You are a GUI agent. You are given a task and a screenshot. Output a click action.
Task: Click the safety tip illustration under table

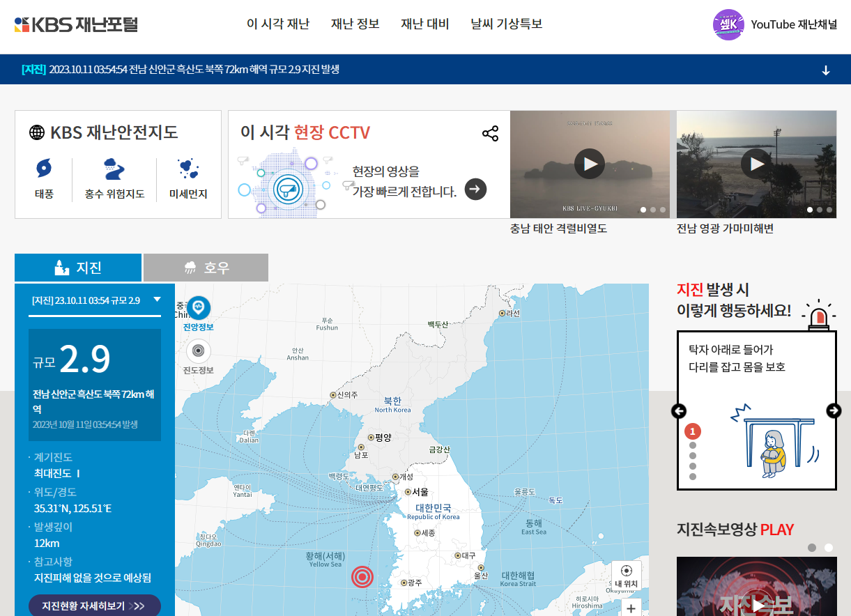pos(774,442)
